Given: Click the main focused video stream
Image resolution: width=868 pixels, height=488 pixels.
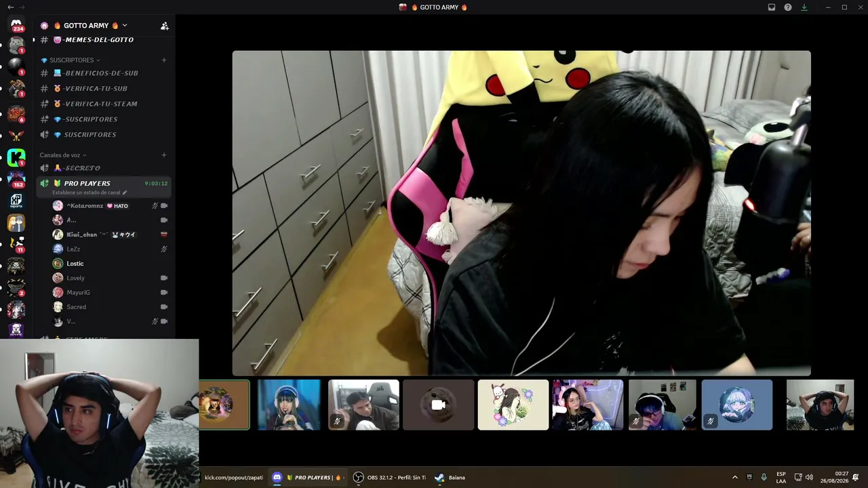Looking at the screenshot, I should pos(521,213).
